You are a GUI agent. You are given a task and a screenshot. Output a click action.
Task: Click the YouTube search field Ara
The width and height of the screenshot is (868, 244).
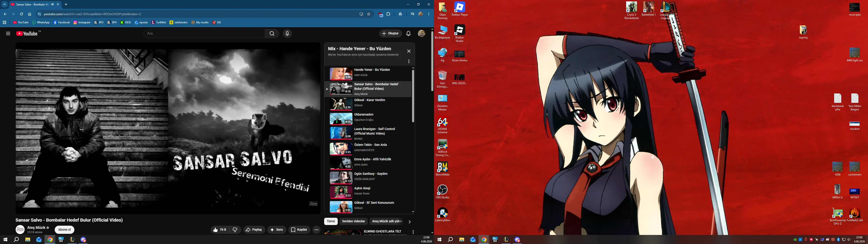pos(204,33)
